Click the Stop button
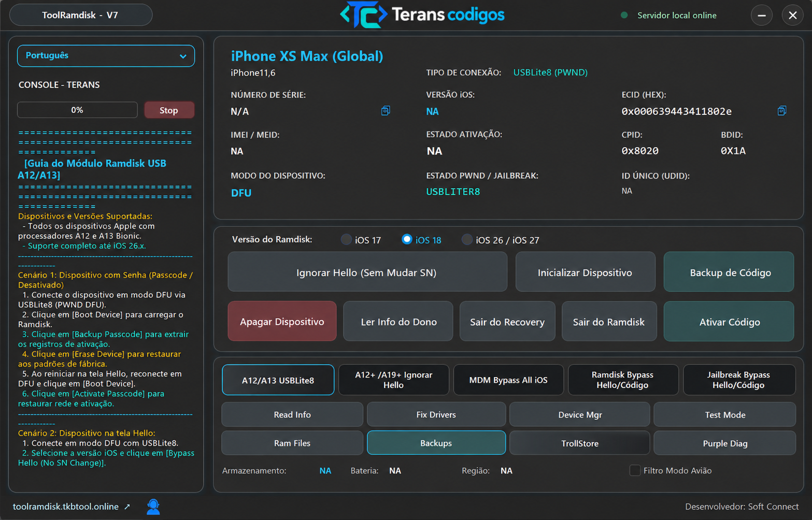This screenshot has height=520, width=812. pos(169,110)
